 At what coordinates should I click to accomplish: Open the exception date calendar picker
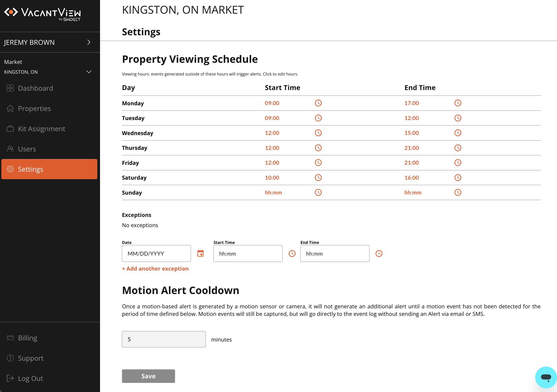[200, 253]
